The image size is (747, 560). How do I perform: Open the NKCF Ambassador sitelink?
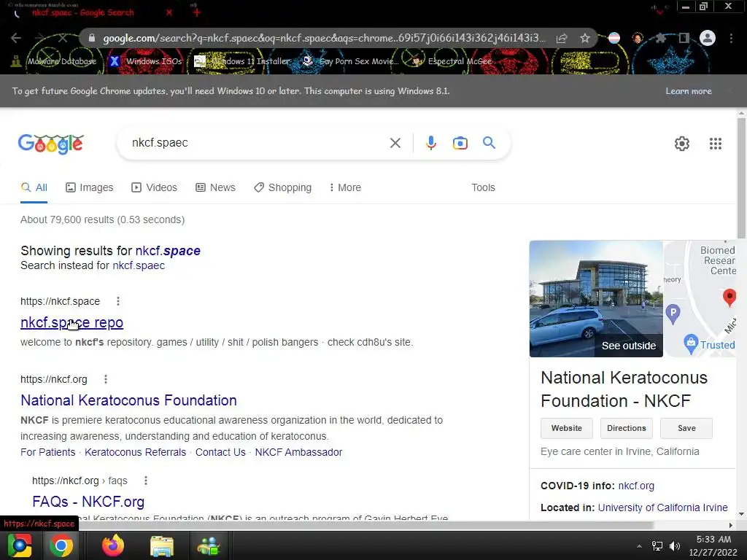298,452
